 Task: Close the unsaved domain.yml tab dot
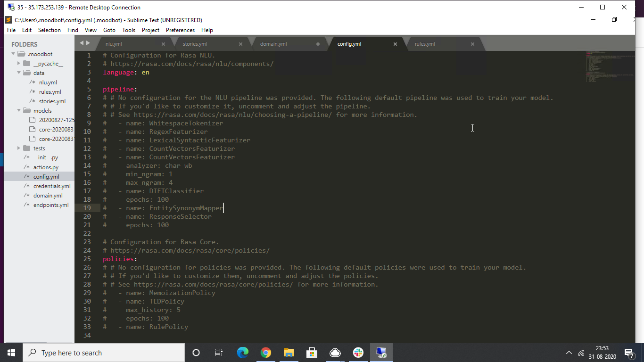318,44
